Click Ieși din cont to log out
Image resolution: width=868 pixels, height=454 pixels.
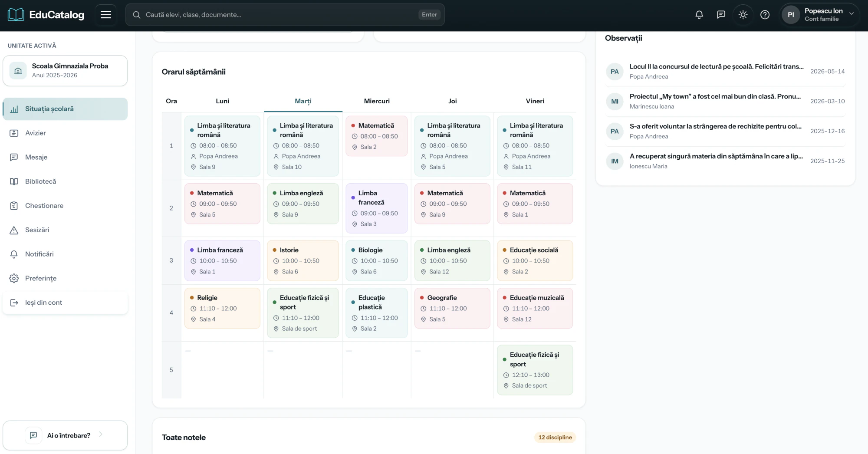tap(65, 303)
